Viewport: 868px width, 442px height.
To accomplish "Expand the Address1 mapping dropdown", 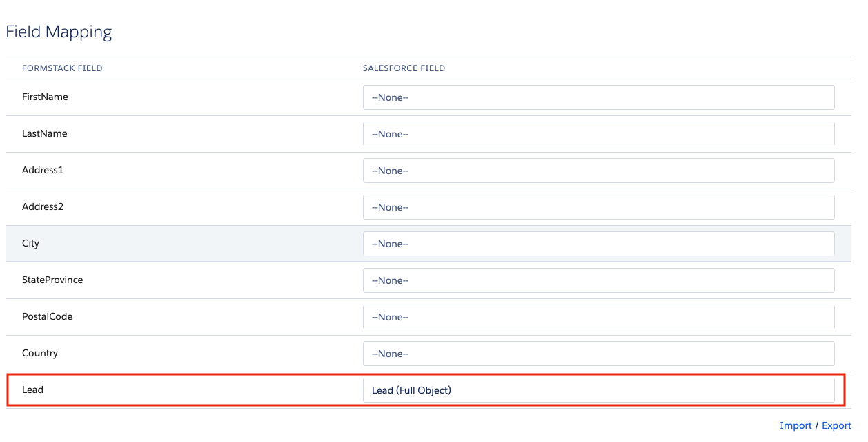I will click(x=598, y=171).
